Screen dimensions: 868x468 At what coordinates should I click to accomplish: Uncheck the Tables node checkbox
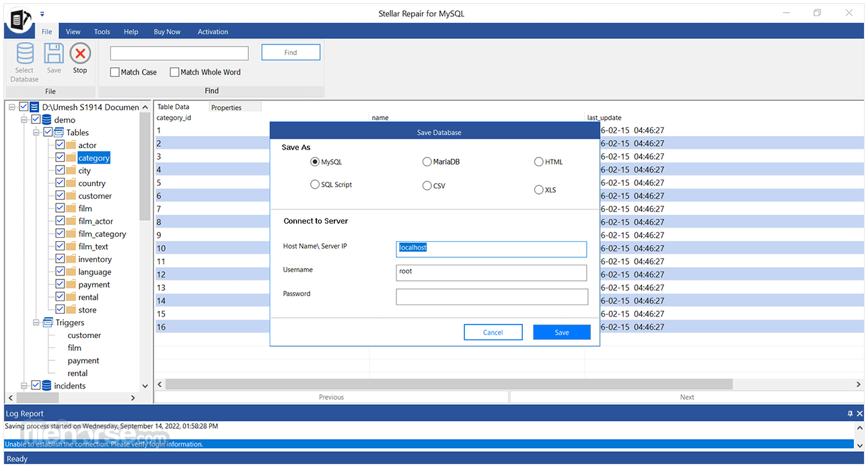pyautogui.click(x=48, y=132)
